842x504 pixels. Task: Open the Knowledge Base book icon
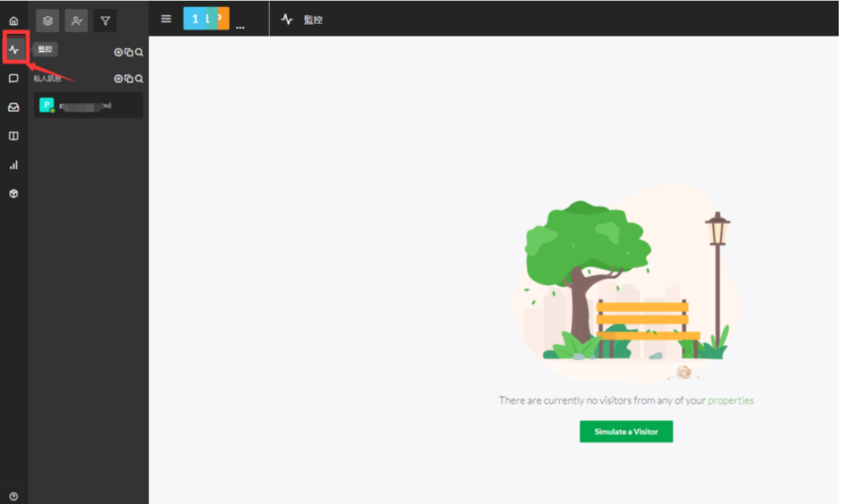tap(13, 136)
